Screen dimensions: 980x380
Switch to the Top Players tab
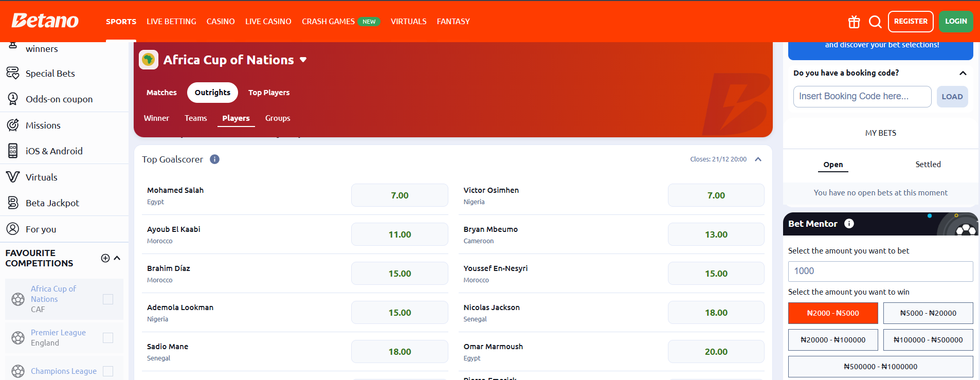pos(269,93)
